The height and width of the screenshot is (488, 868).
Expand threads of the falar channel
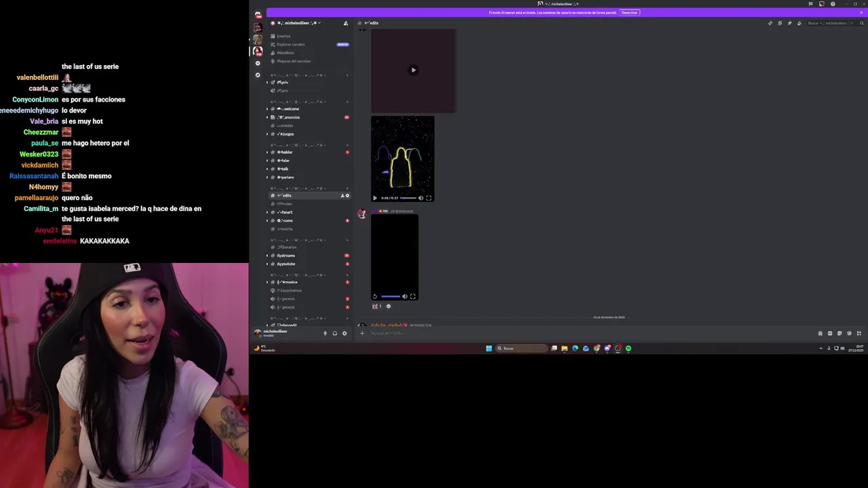tap(267, 161)
